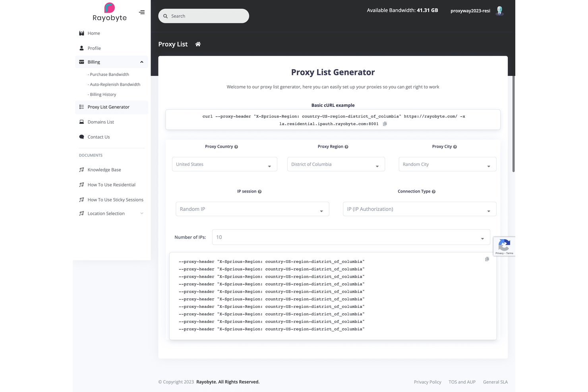
Task: Select Auto-Replenish Bandwidth submenu item
Action: 114,85
